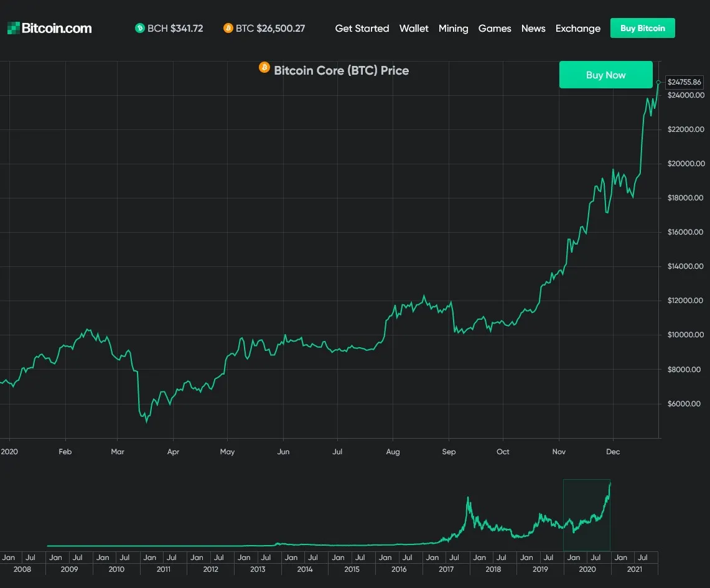710x588 pixels.
Task: Open the BTC $26,500.27 price ticker
Action: (264, 28)
